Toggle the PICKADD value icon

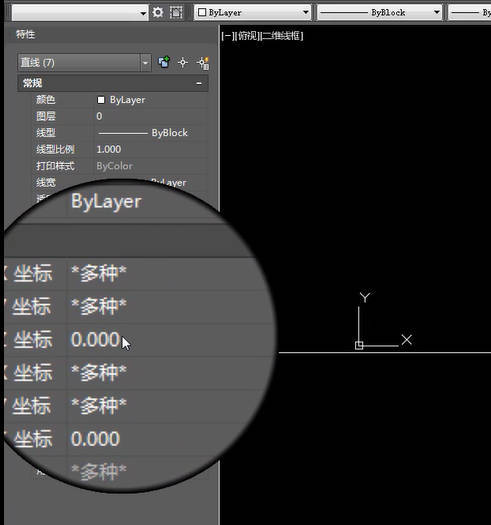pyautogui.click(x=164, y=62)
